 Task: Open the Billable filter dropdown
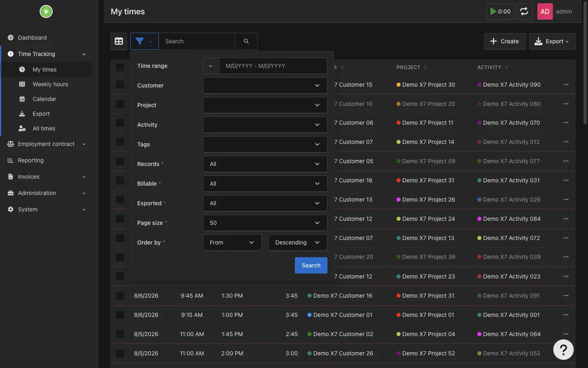pyautogui.click(x=265, y=184)
